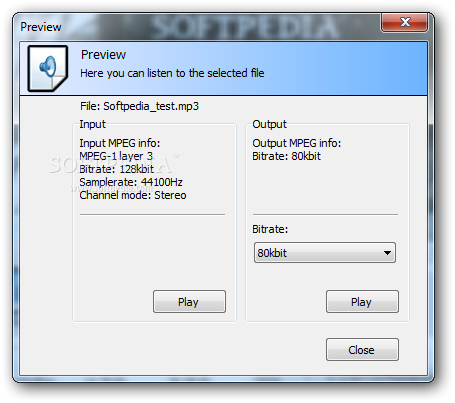This screenshot has width=455, height=403.
Task: Click the Input MPEG info label
Action: coord(120,143)
